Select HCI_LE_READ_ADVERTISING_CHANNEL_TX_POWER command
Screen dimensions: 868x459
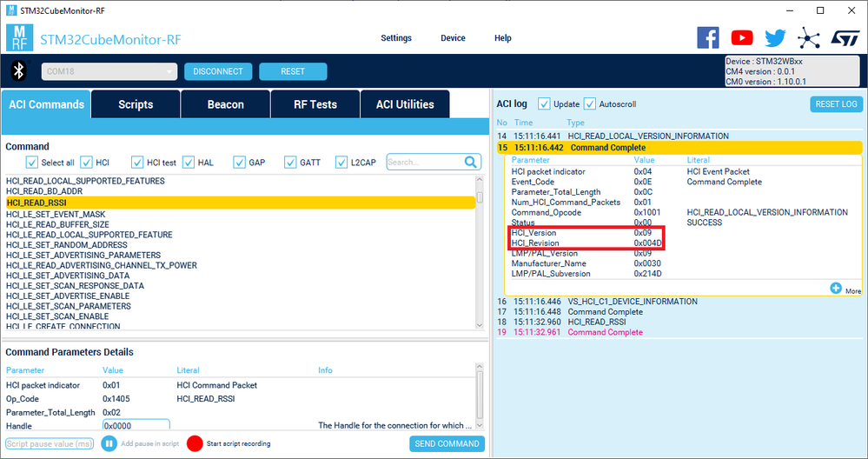[102, 265]
